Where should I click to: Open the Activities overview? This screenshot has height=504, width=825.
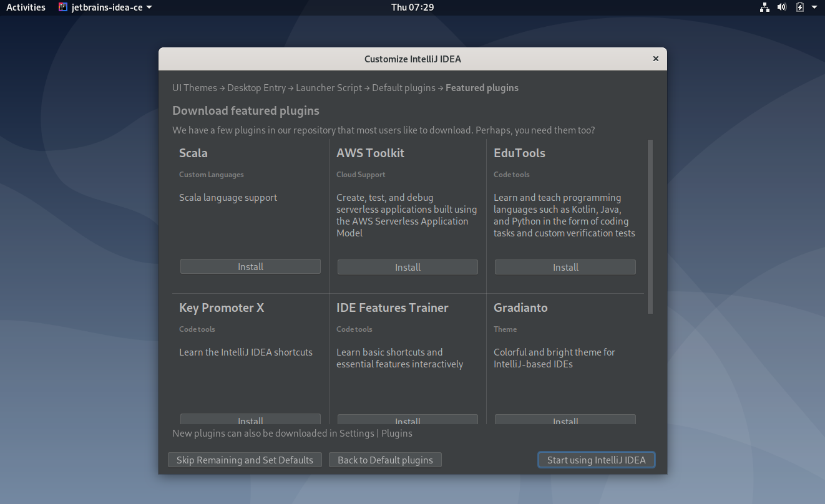[26, 7]
